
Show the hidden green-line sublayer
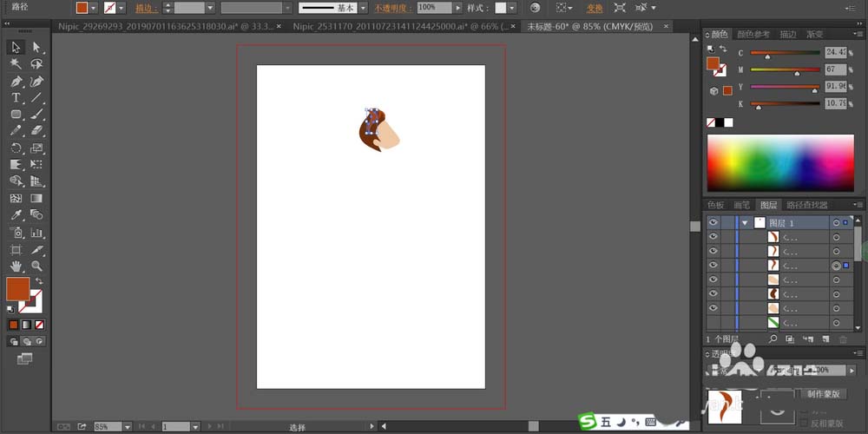(x=713, y=322)
